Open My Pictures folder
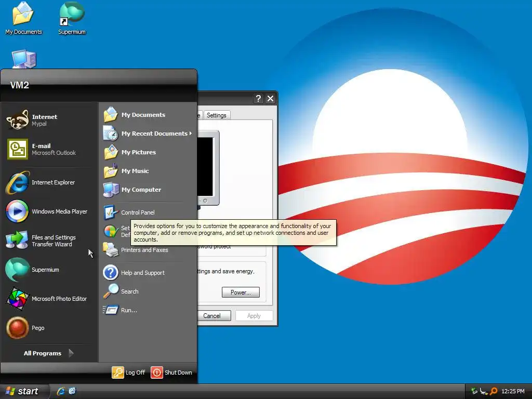Screen dimensions: 532x399 click(148, 152)
